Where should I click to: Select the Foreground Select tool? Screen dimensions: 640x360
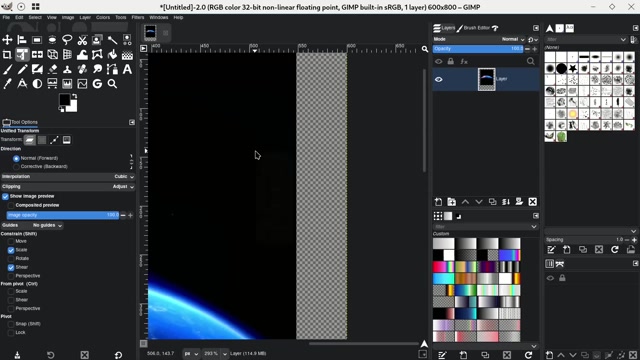pyautogui.click(x=97, y=40)
